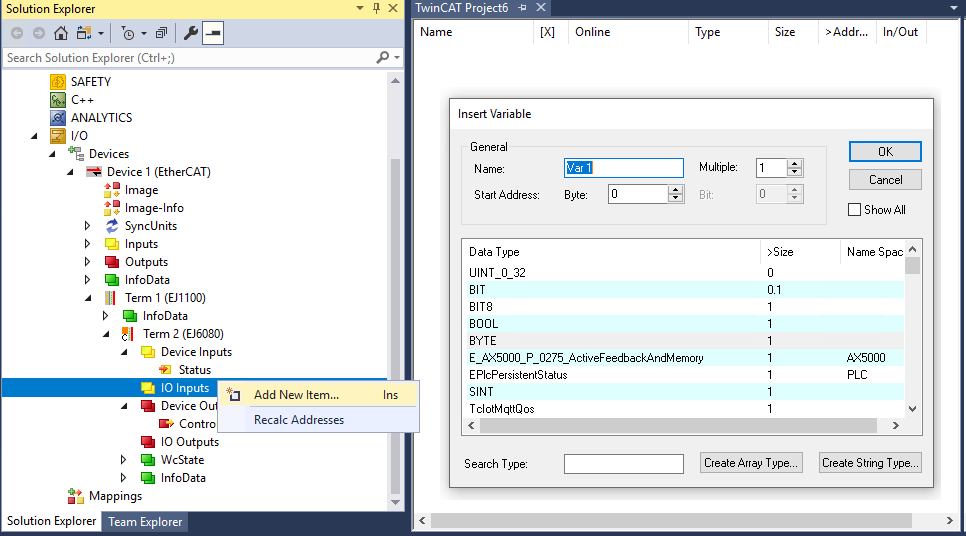The height and width of the screenshot is (536, 966).
Task: Click the Home icon in Solution Explorer toolbar
Action: pos(60,33)
